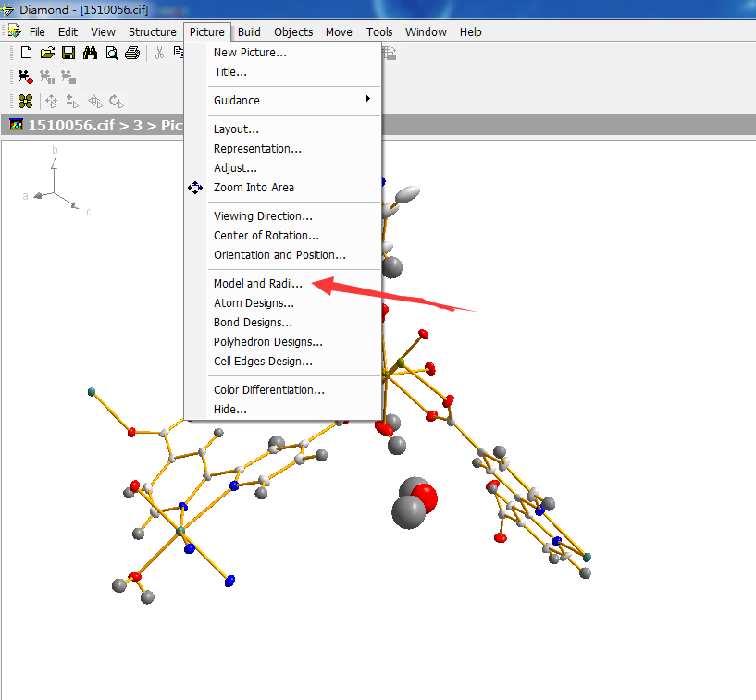This screenshot has height=700, width=756.
Task: Click the New document icon
Action: click(27, 53)
